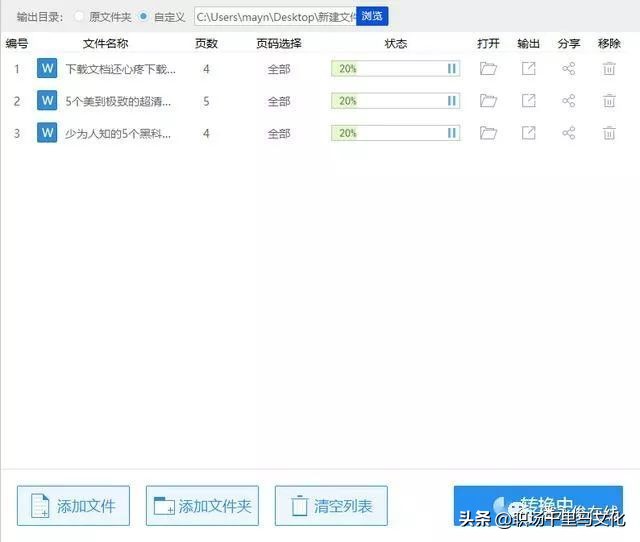Pause conversion of file row 1
The width and height of the screenshot is (640, 542).
pos(451,69)
